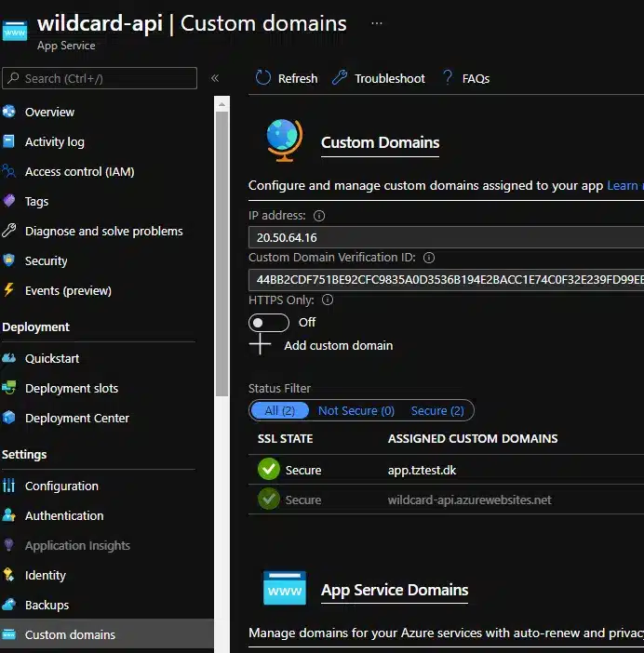Click the Learn more link
Viewport: 644px width, 653px height.
624,185
